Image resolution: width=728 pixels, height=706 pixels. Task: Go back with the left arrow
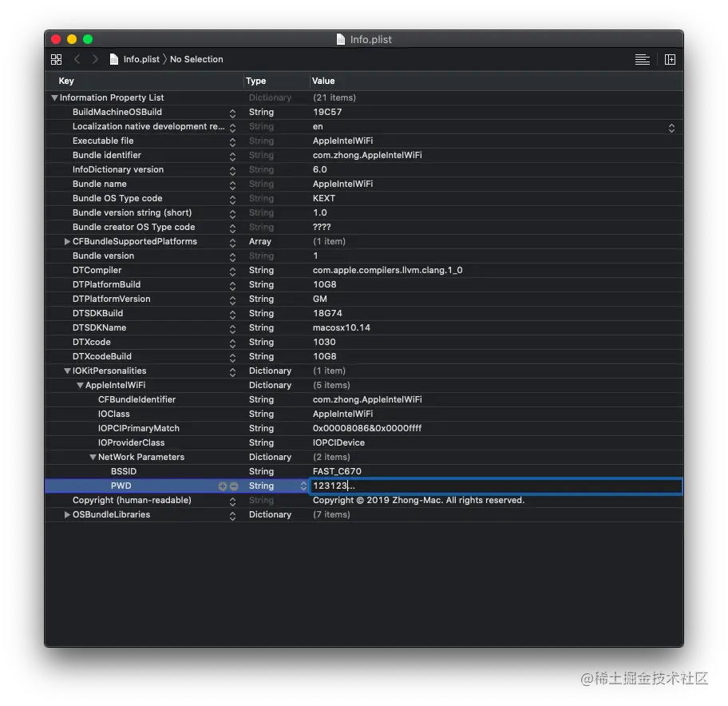pos(77,59)
